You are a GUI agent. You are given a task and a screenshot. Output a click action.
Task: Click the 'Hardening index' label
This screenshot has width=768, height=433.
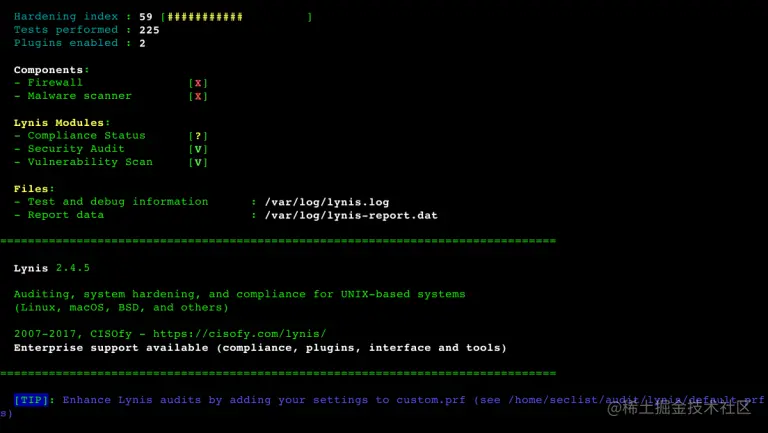tap(66, 16)
